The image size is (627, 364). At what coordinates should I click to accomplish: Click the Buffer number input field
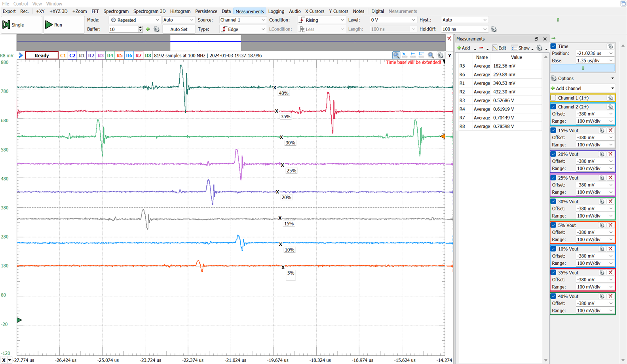(123, 29)
